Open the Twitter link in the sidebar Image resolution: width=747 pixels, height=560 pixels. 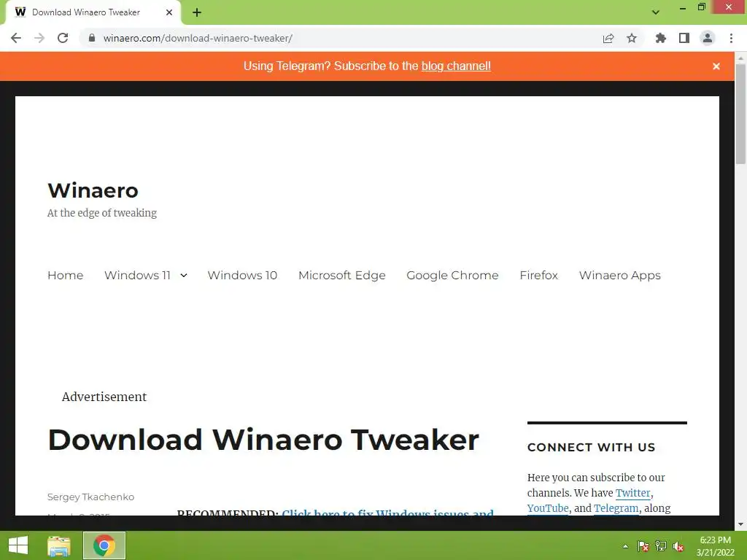[632, 493]
